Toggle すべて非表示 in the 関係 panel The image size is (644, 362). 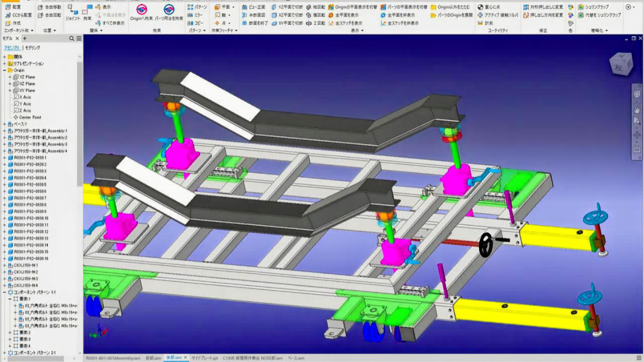[x=110, y=23]
